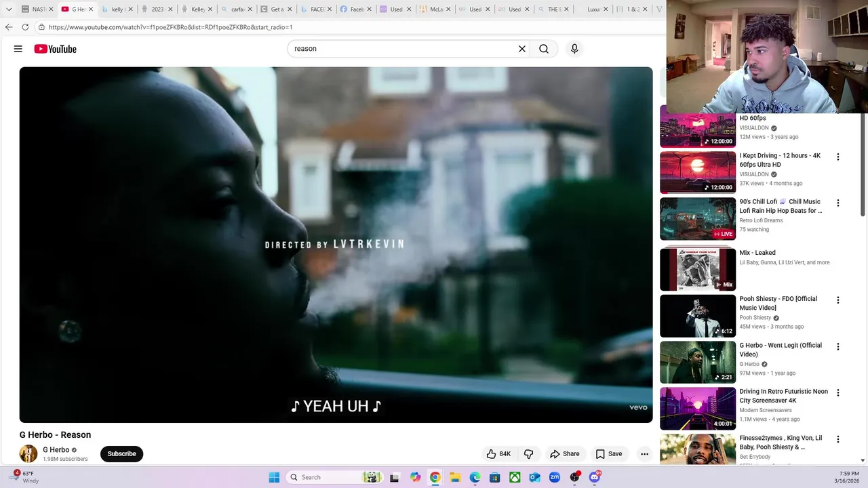868x488 pixels.
Task: Go back with the browser back arrow
Action: tap(9, 27)
